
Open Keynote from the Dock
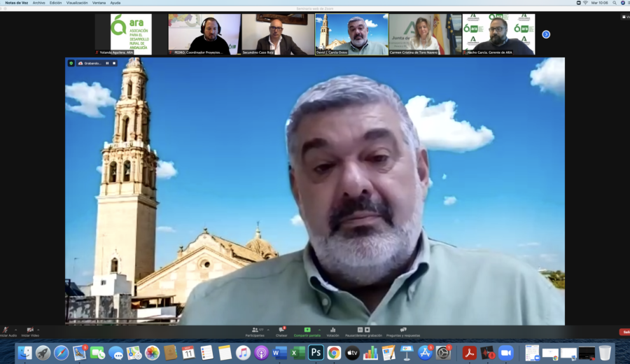point(407,353)
